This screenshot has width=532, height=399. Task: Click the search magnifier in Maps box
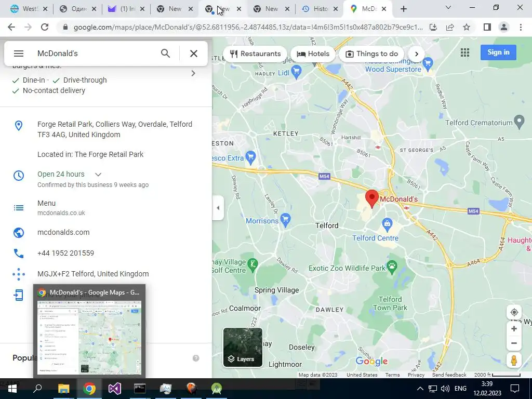[x=165, y=54]
